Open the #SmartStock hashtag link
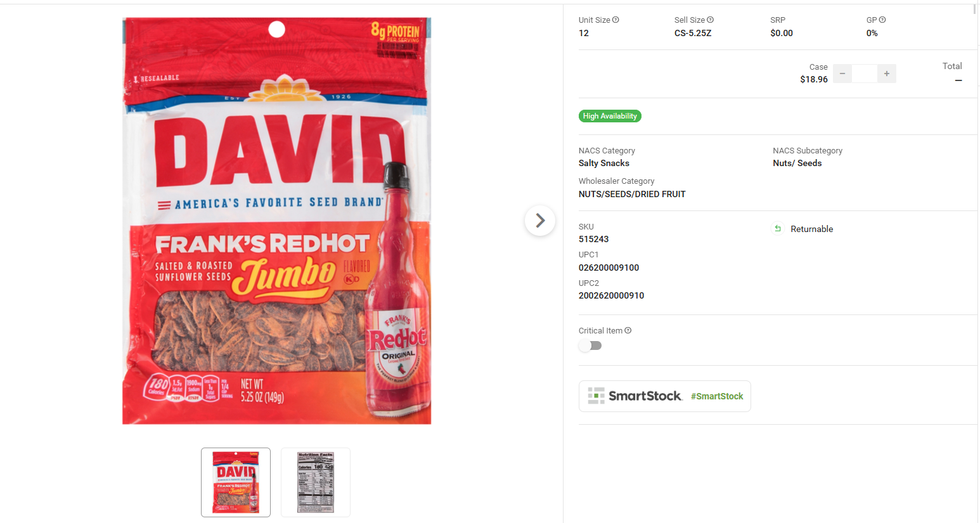 click(717, 396)
